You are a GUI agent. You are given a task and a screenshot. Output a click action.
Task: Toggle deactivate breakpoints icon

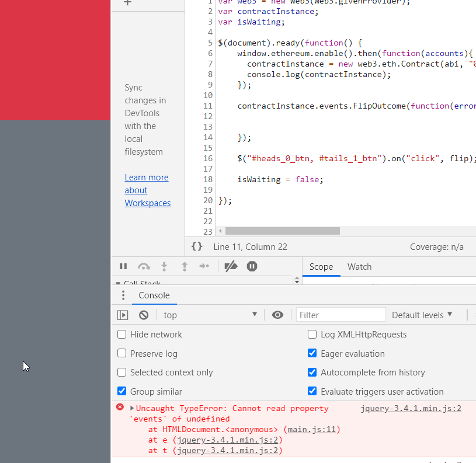click(x=231, y=266)
